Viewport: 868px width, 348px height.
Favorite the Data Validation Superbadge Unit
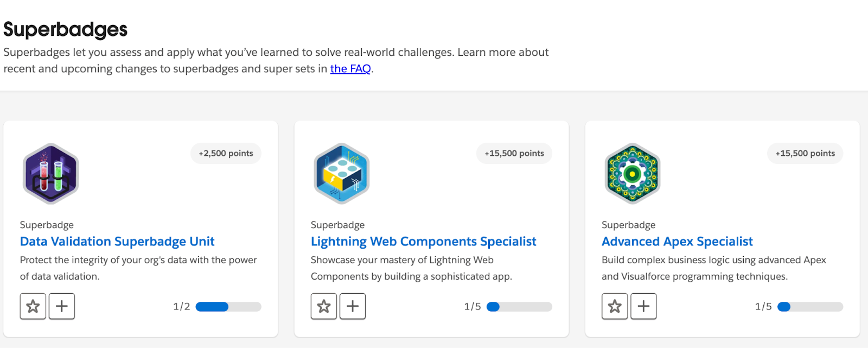pos(33,306)
